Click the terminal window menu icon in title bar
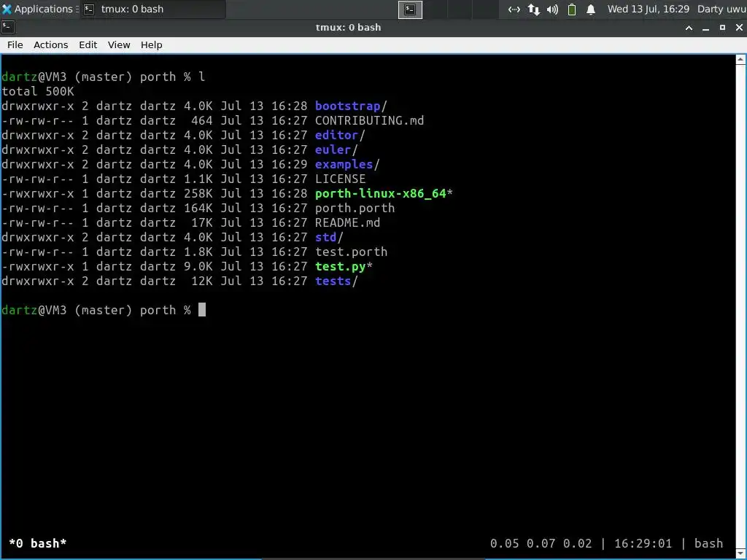The height and width of the screenshot is (560, 747). click(8, 28)
